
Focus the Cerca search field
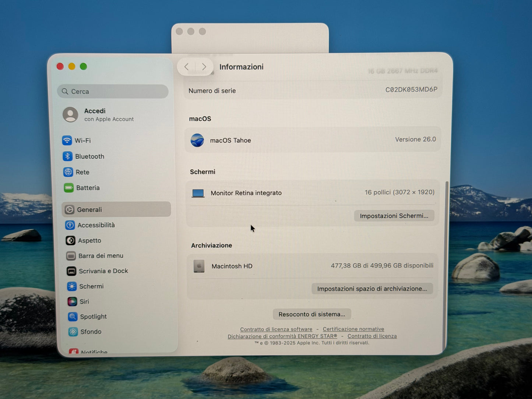(x=113, y=91)
